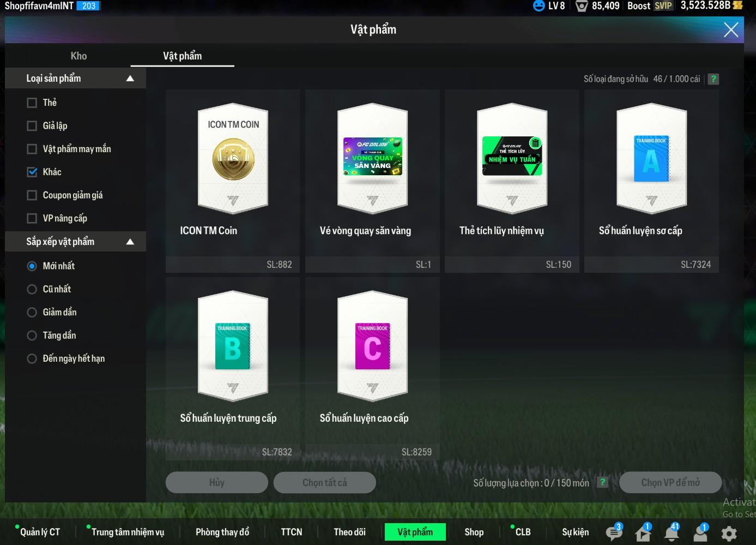
Task: Select the Cũ nhất sort option
Action: click(32, 289)
